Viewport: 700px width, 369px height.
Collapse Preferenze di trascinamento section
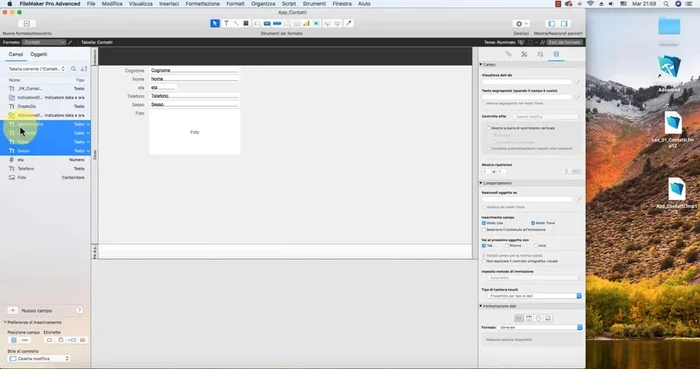coord(5,322)
